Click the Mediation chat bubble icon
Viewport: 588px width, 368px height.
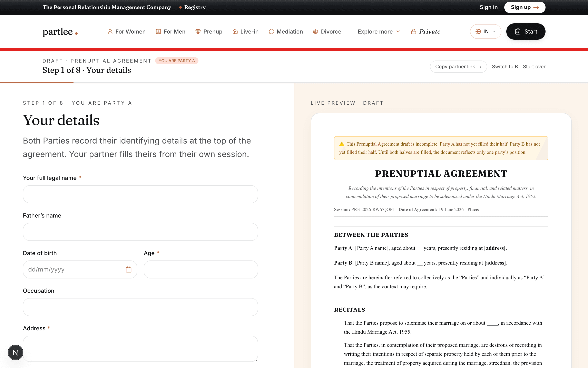[271, 32]
